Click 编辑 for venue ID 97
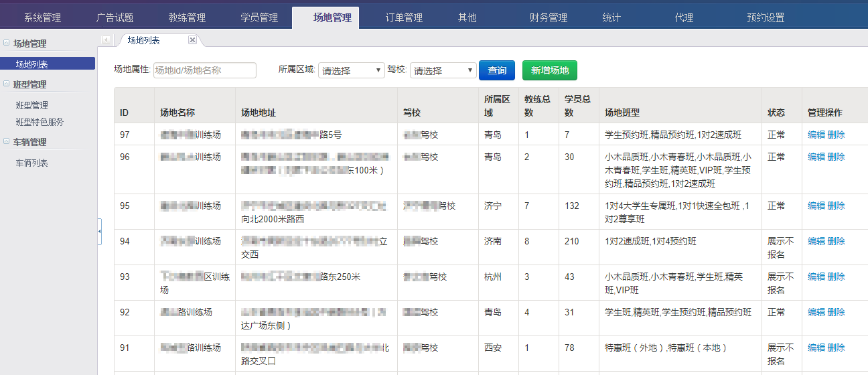The height and width of the screenshot is (375, 868). pos(816,135)
